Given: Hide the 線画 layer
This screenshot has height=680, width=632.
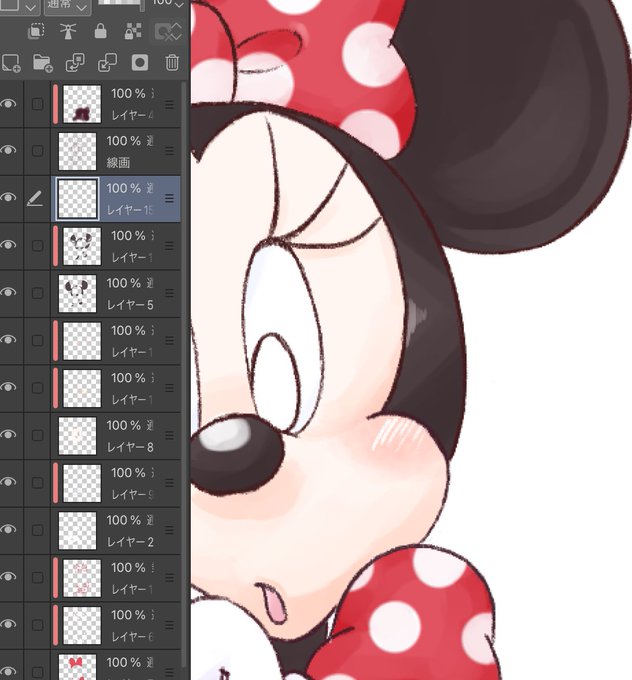Looking at the screenshot, I should pyautogui.click(x=9, y=150).
